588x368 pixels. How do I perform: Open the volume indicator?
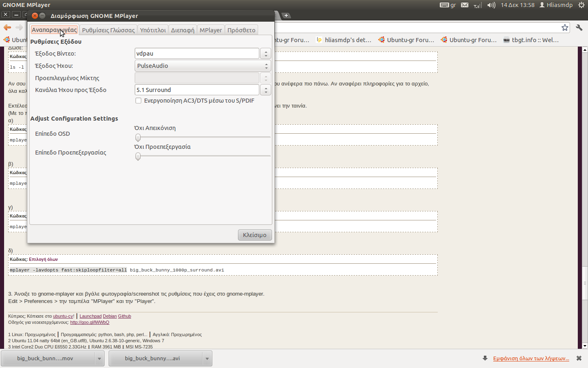491,5
